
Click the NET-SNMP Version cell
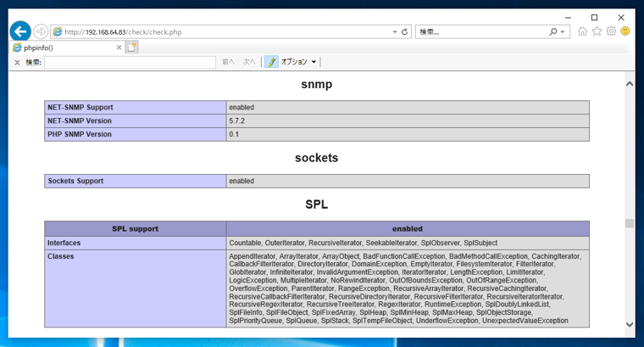click(135, 120)
